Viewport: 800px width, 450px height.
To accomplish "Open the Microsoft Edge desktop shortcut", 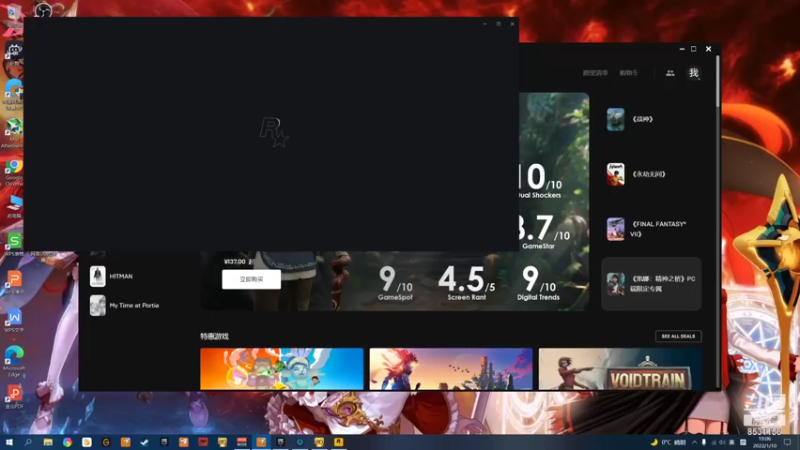I will pyautogui.click(x=14, y=361).
